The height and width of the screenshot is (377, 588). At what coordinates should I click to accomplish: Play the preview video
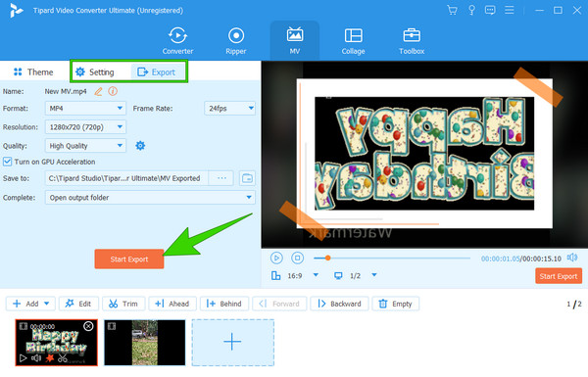click(276, 258)
